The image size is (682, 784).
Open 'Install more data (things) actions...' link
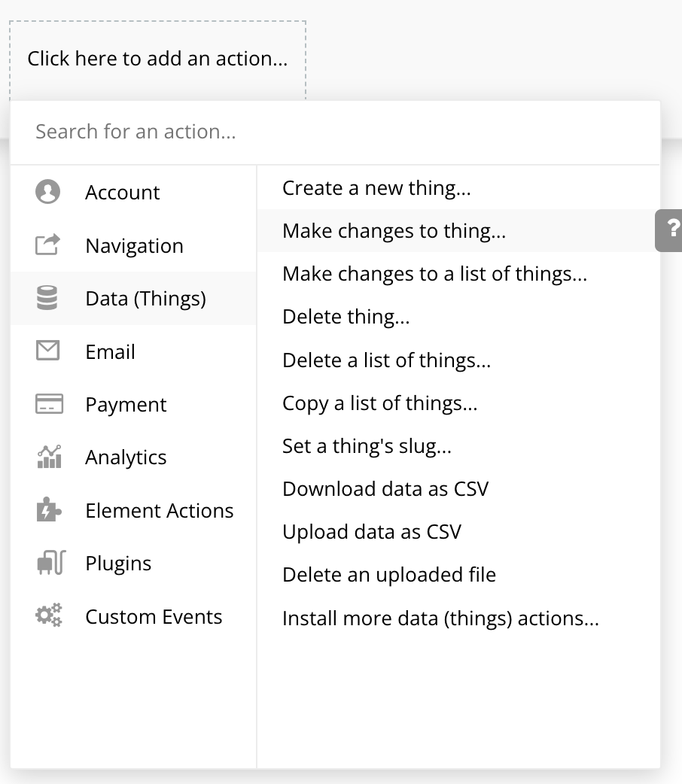[x=440, y=618]
